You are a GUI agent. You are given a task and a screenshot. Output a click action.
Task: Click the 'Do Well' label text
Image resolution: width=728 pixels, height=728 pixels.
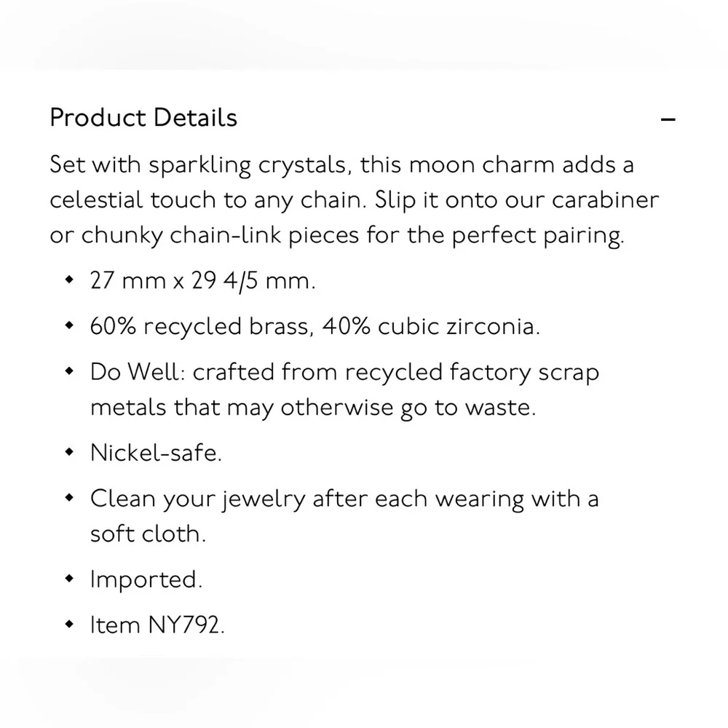pos(138,372)
